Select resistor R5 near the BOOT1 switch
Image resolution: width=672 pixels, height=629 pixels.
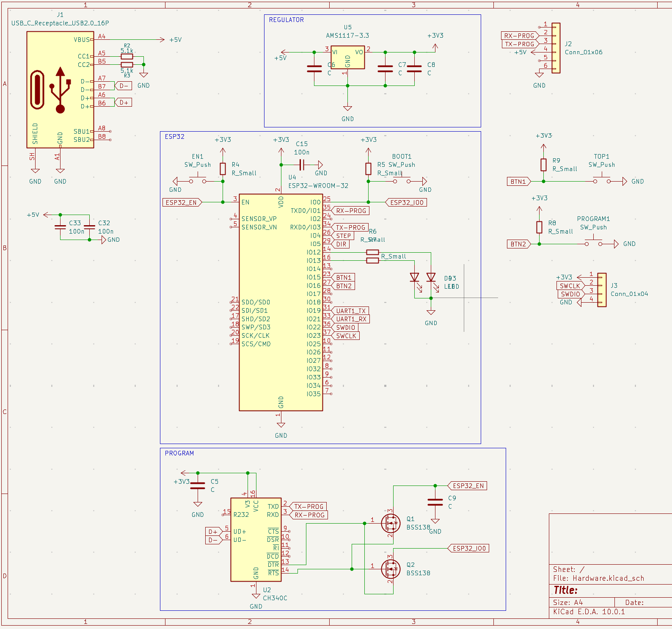[x=368, y=169]
